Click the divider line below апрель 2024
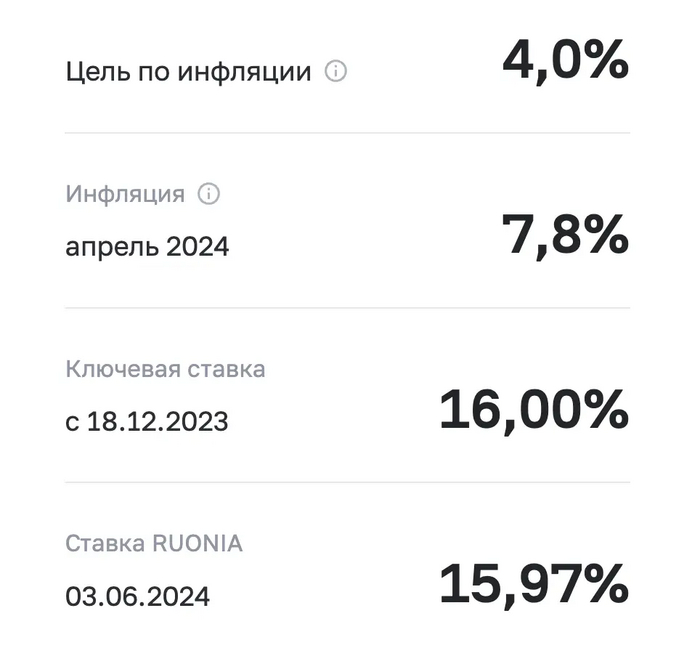This screenshot has width=700, height=648. pos(347,308)
